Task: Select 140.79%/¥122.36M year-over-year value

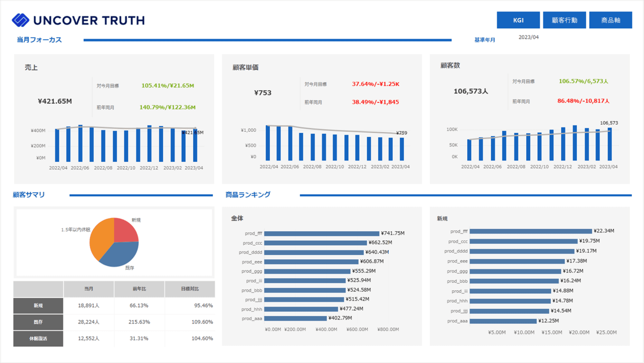Action: click(x=167, y=107)
